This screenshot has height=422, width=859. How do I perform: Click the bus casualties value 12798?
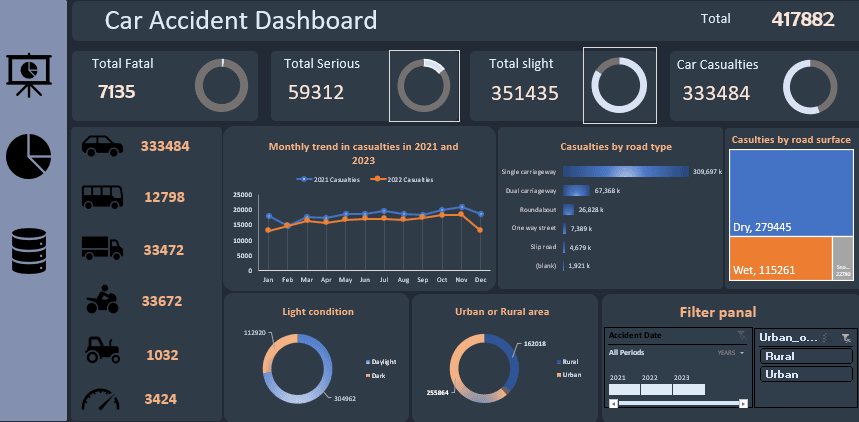(165, 197)
